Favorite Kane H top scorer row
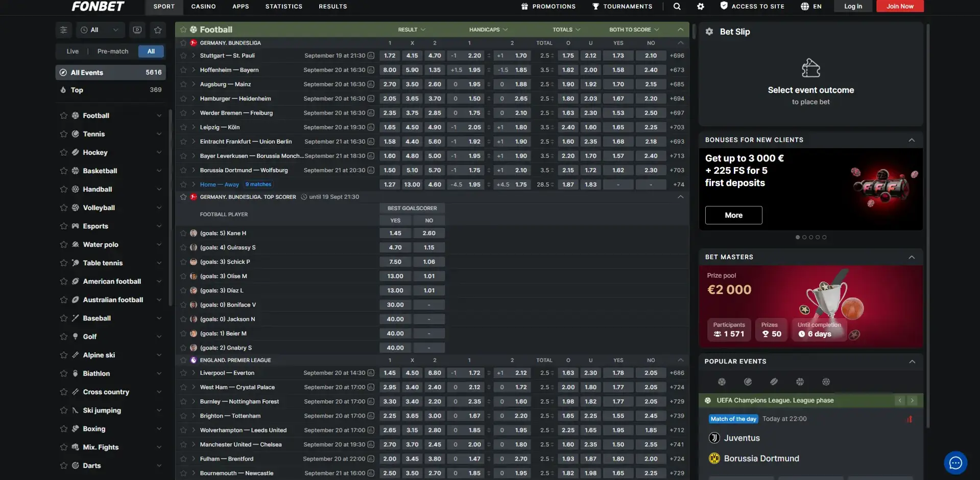 click(x=183, y=233)
